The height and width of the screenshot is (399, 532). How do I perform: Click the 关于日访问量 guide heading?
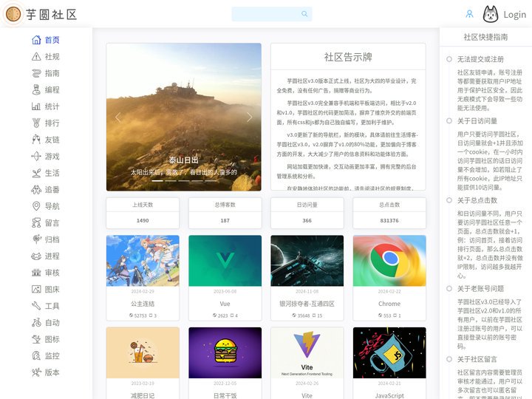click(477, 121)
